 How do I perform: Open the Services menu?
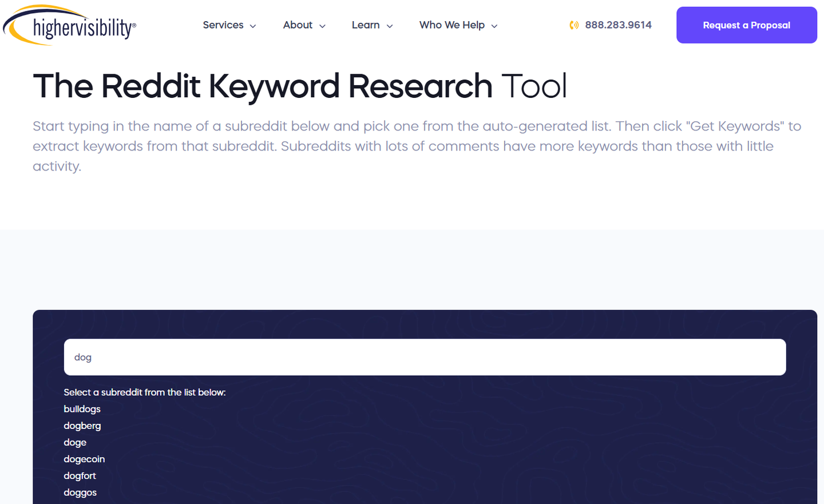click(x=223, y=25)
